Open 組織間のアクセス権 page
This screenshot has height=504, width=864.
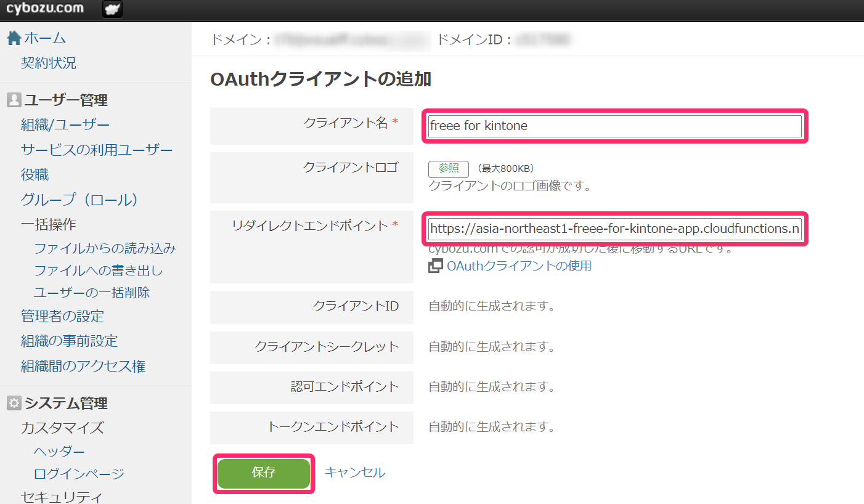pos(83,367)
